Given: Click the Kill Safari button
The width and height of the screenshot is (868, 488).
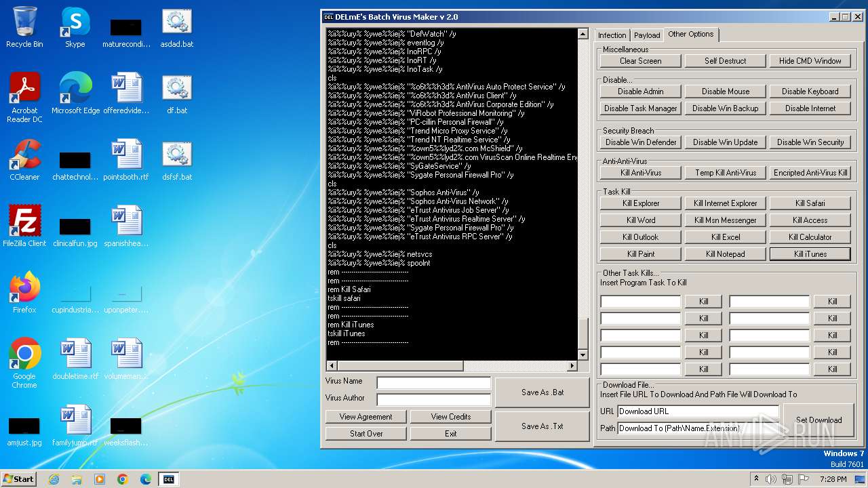Looking at the screenshot, I should (810, 203).
